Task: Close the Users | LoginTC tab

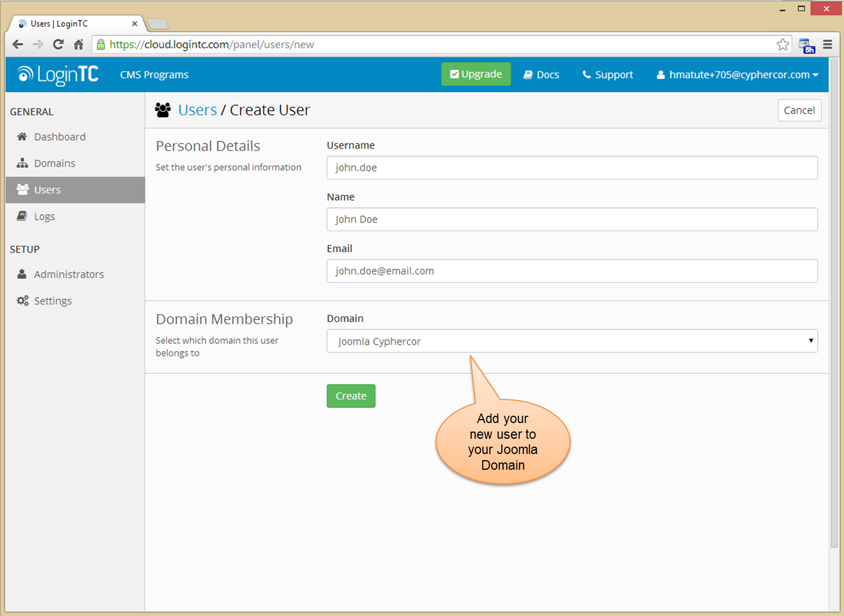Action: (134, 24)
